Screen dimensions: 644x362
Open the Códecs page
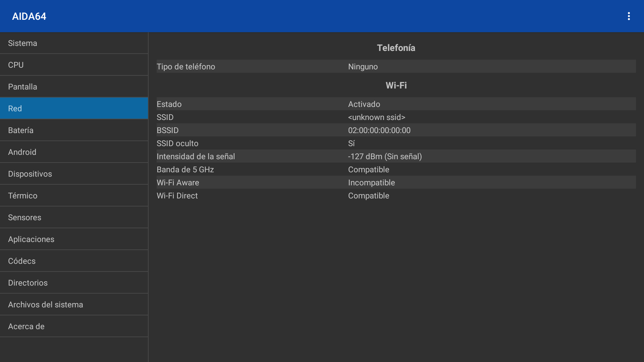point(74,261)
